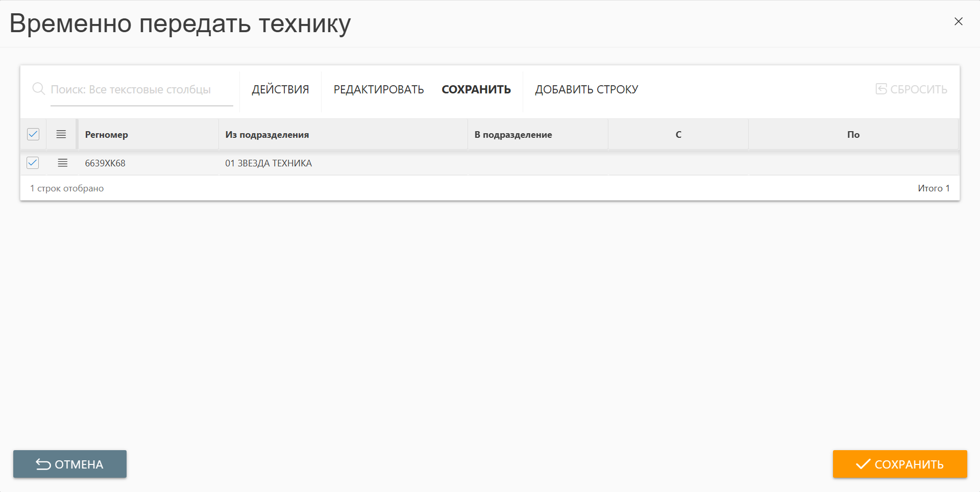Image resolution: width=980 pixels, height=492 pixels.
Task: Uncheck the checkbox for row 6639XK68
Action: (x=33, y=163)
